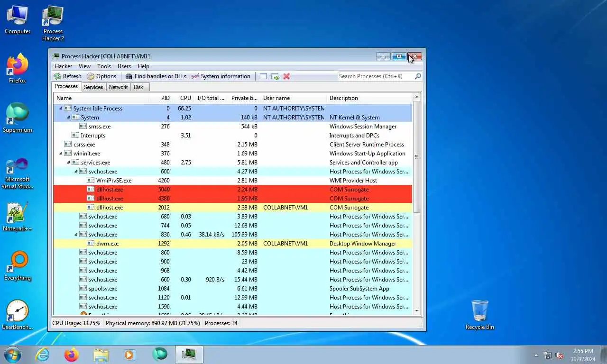Sort by the Private bytes column header
The height and width of the screenshot is (364, 607).
[244, 98]
